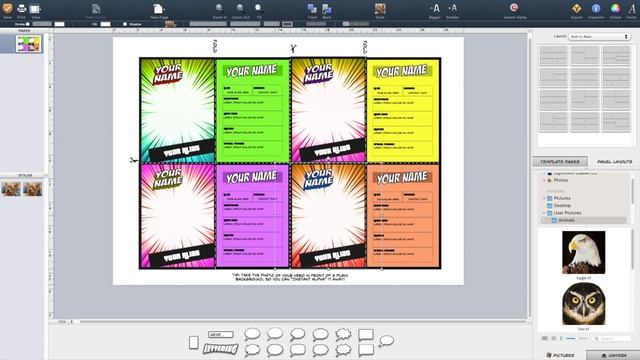The image size is (640, 360).
Task: Click the 'YOUR ALIAS' banner on green-teal card
Action: pyautogui.click(x=182, y=150)
